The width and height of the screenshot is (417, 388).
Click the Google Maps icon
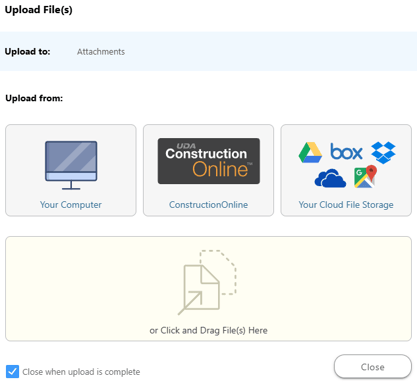tap(365, 177)
